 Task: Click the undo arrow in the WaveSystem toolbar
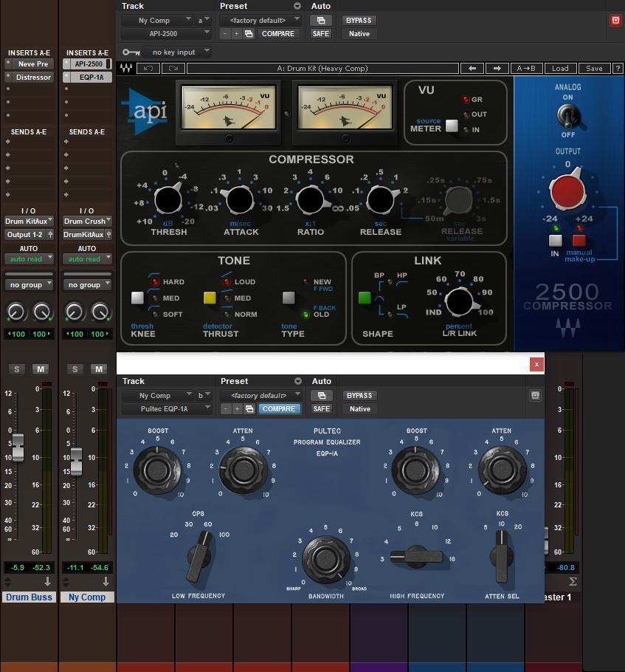(147, 67)
